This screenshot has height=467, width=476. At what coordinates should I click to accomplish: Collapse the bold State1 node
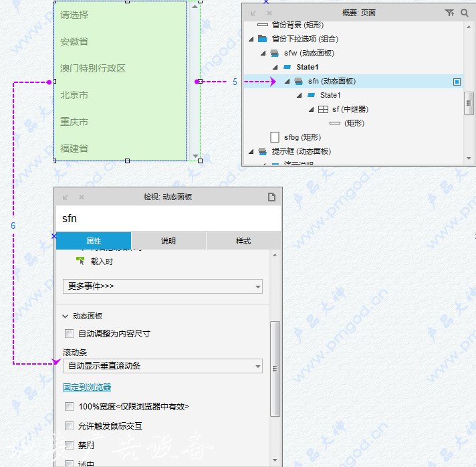[275, 67]
